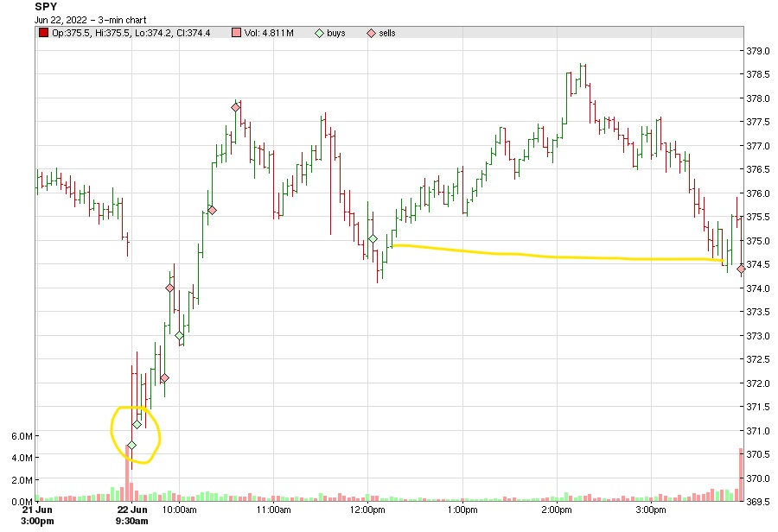778x532 pixels.
Task: Click the 'Vol: 4.811M' legend text
Action: click(269, 33)
